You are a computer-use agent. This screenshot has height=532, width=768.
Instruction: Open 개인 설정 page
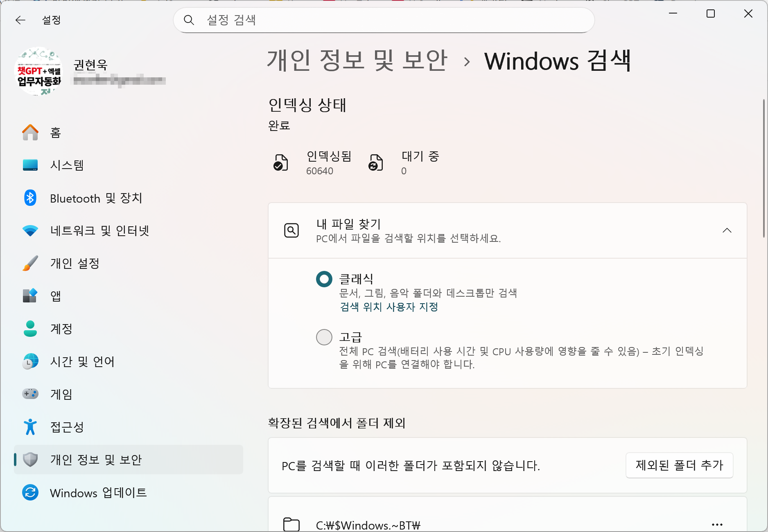[129, 264]
